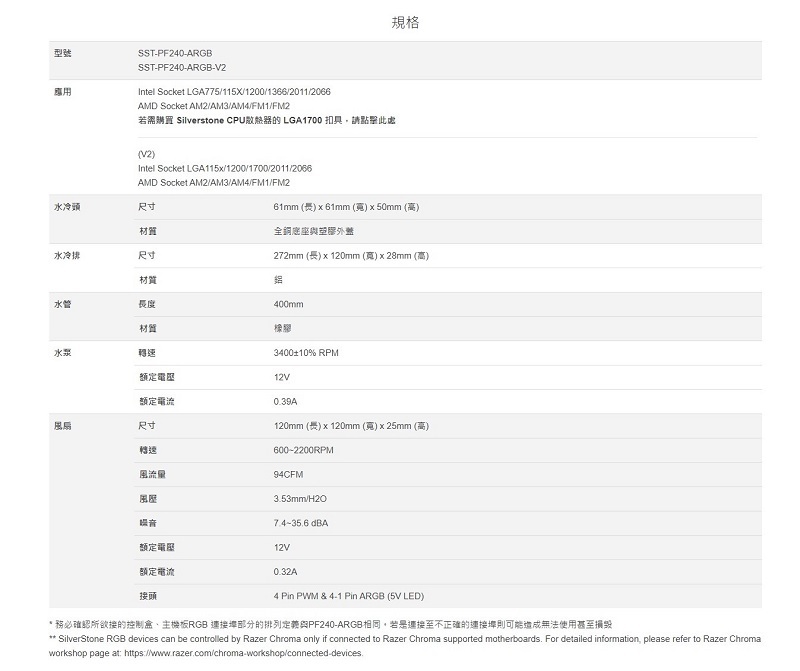Image resolution: width=800 pixels, height=671 pixels.
Task: Click the 4 Pin PWM connector value
Action: pyautogui.click(x=348, y=596)
